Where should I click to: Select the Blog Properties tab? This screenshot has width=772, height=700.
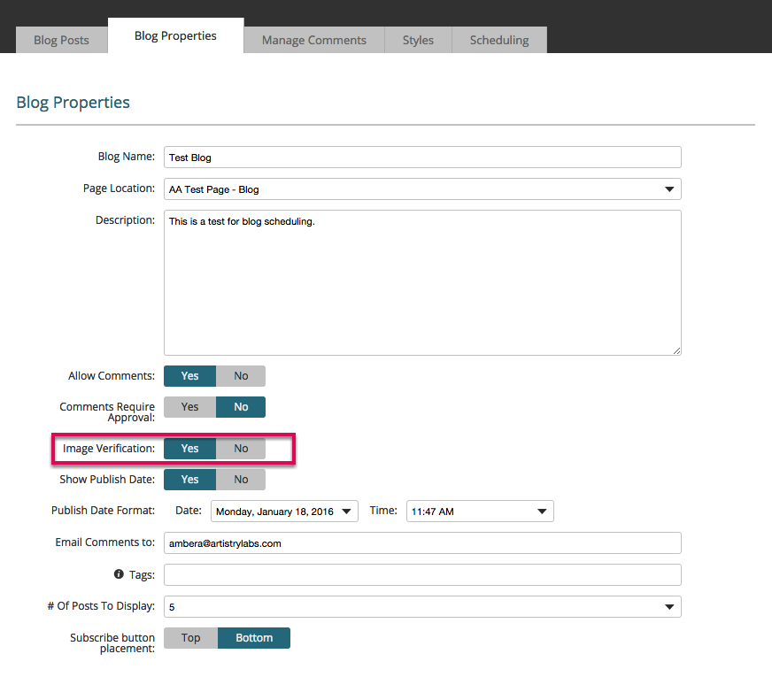click(176, 35)
